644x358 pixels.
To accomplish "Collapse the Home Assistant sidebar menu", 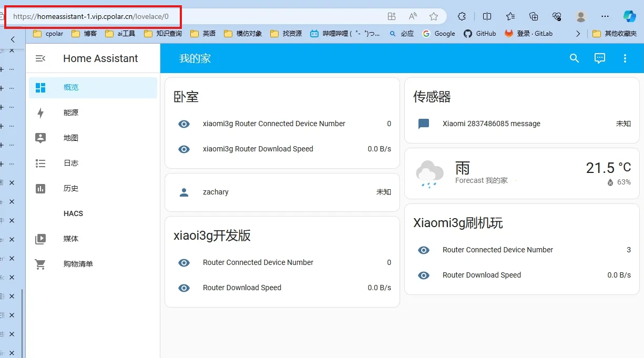I will point(40,58).
